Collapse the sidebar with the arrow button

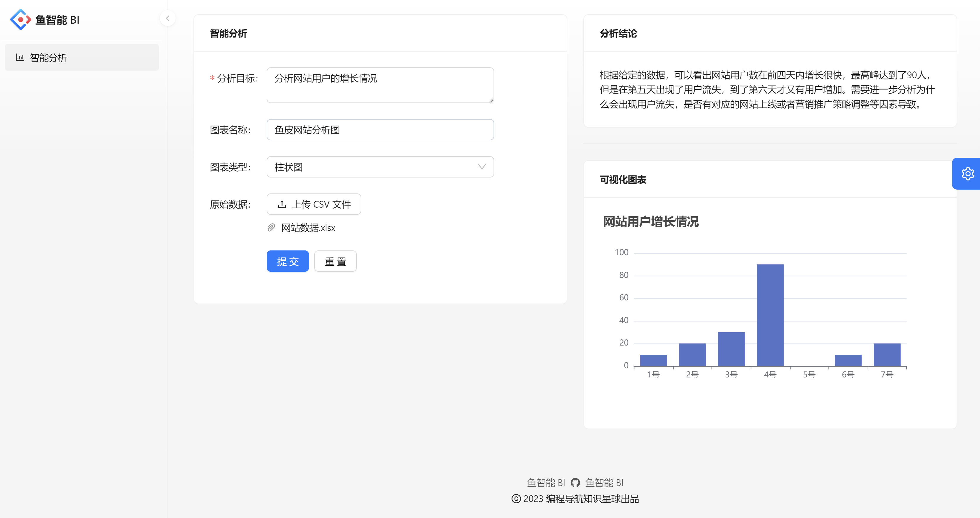pos(167,18)
